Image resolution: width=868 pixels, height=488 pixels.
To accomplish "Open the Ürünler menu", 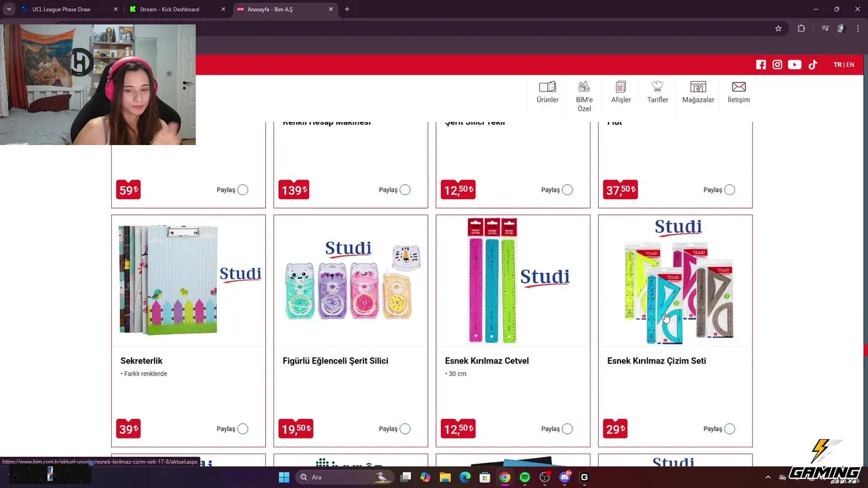I will click(x=547, y=92).
